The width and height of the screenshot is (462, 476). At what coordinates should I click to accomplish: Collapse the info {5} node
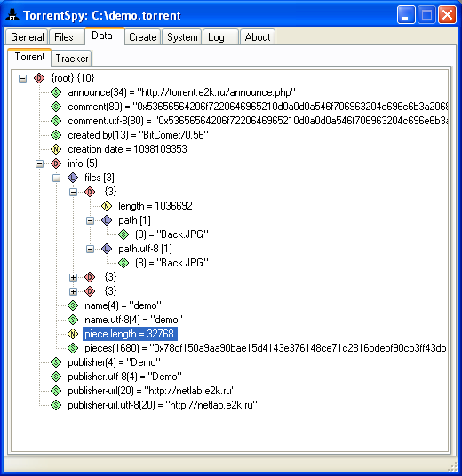click(39, 164)
